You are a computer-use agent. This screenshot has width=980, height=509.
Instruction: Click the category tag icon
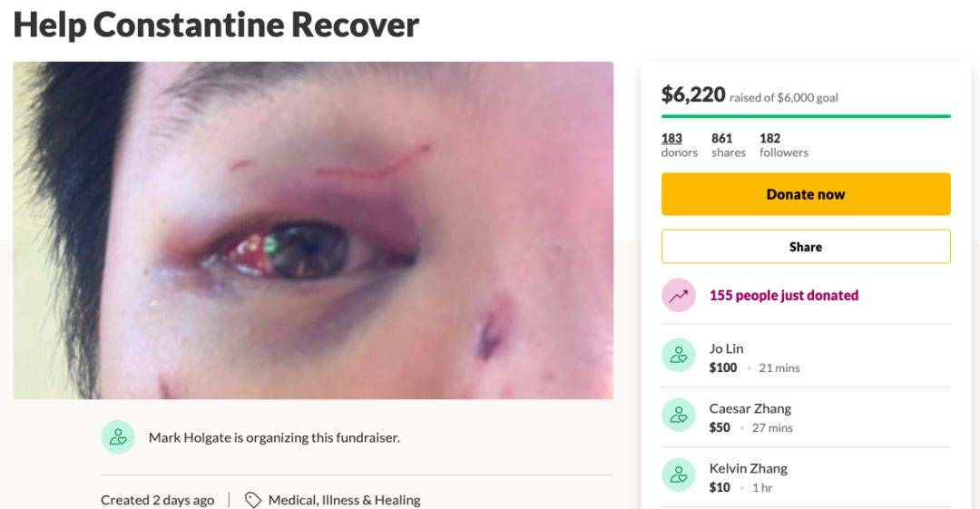(x=253, y=500)
